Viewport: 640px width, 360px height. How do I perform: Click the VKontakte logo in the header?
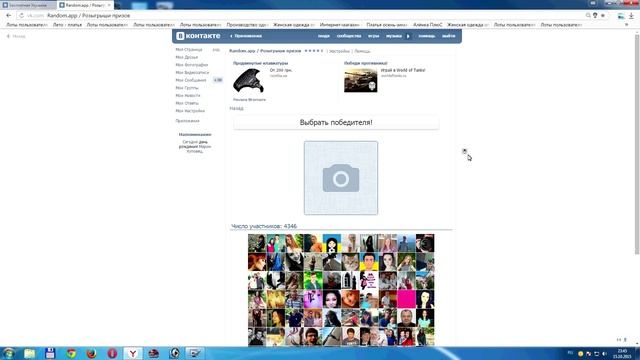point(198,36)
